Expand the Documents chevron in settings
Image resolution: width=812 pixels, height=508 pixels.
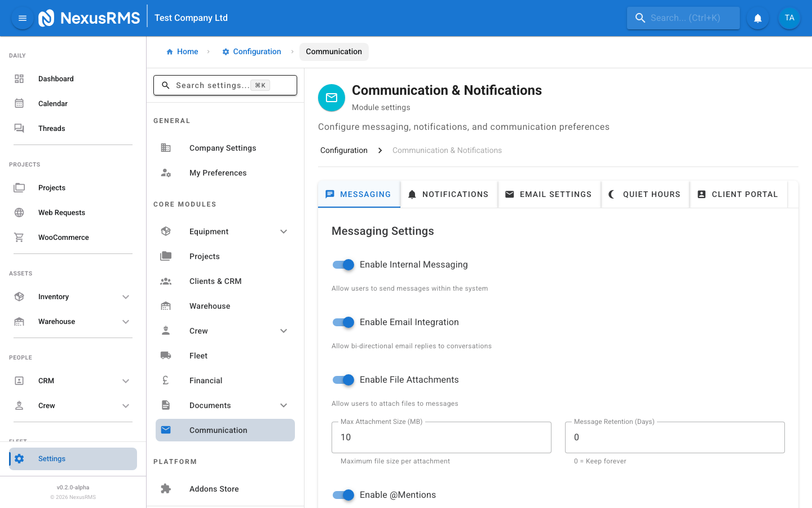coord(284,405)
